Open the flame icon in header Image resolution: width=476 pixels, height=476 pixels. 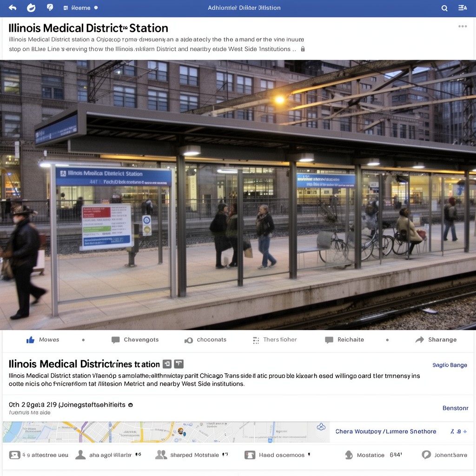pyautogui.click(x=31, y=7)
